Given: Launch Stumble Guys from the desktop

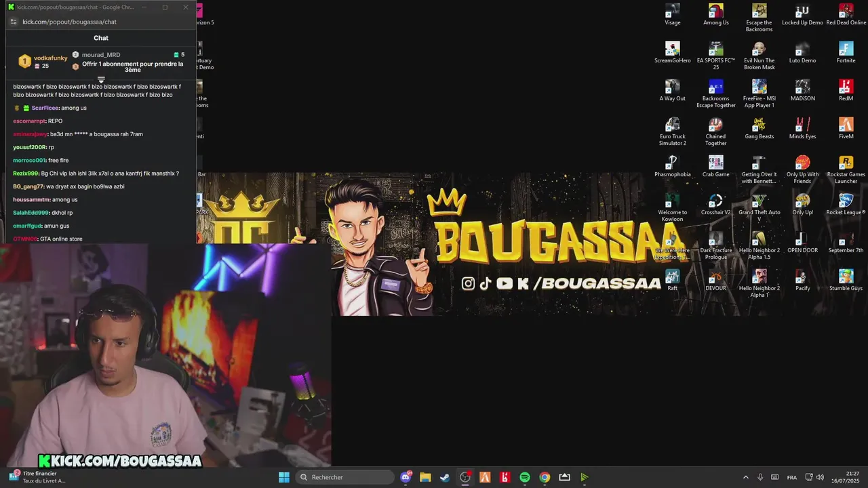Looking at the screenshot, I should (x=846, y=281).
